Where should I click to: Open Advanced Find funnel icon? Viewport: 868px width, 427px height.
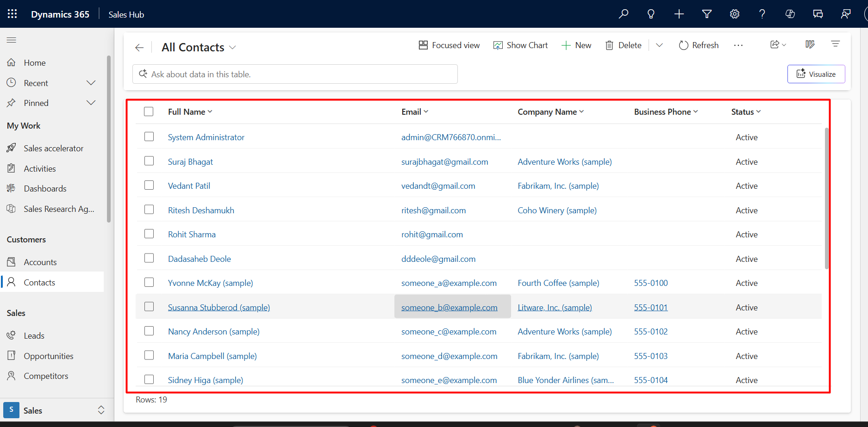point(706,14)
